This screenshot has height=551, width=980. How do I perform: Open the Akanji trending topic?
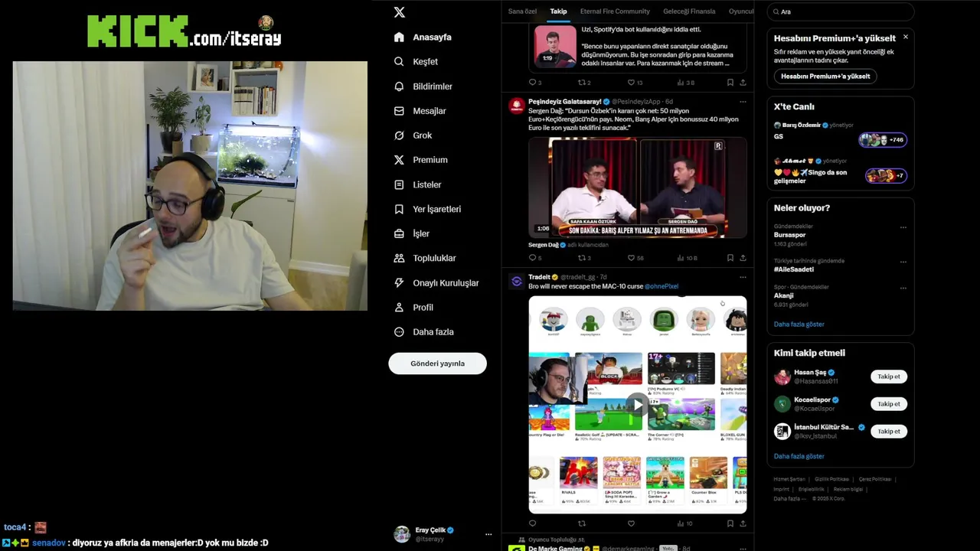click(783, 295)
